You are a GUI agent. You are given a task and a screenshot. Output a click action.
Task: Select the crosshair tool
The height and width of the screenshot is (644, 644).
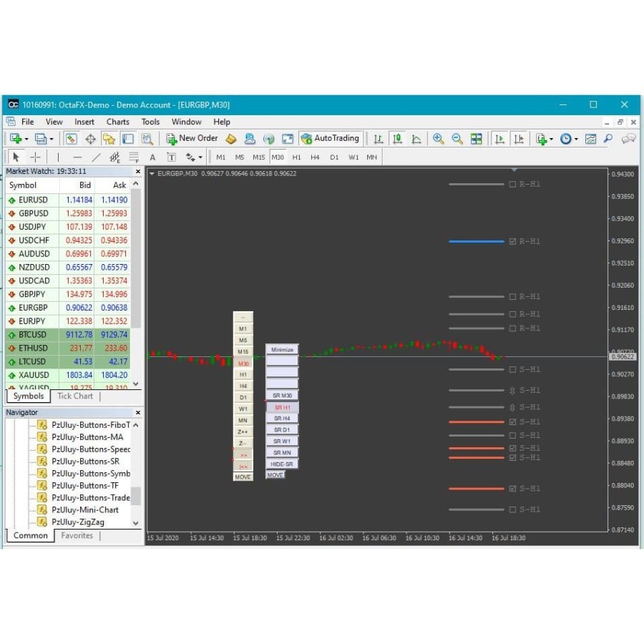[x=36, y=157]
